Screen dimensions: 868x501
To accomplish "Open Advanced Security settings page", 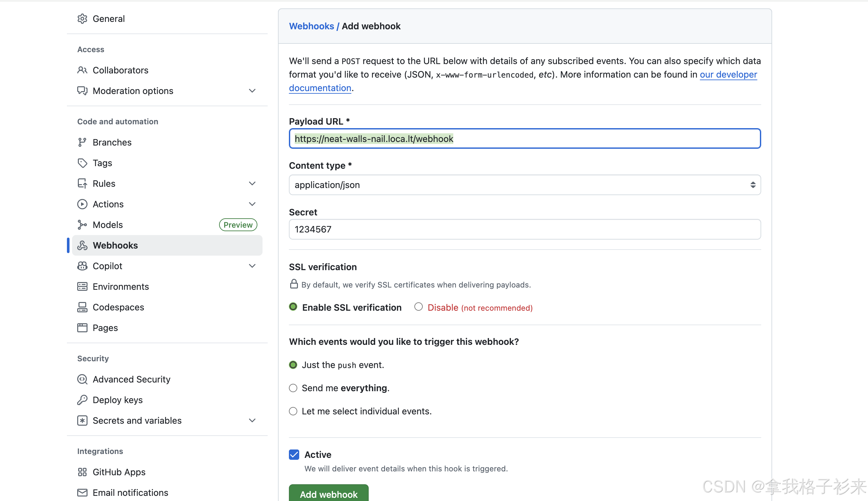I will [131, 379].
